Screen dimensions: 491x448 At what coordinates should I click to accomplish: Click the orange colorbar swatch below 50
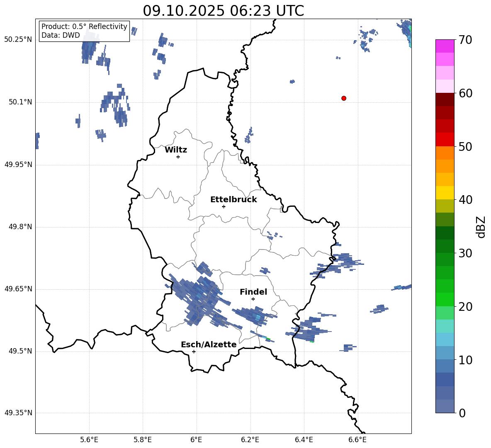[445, 153]
